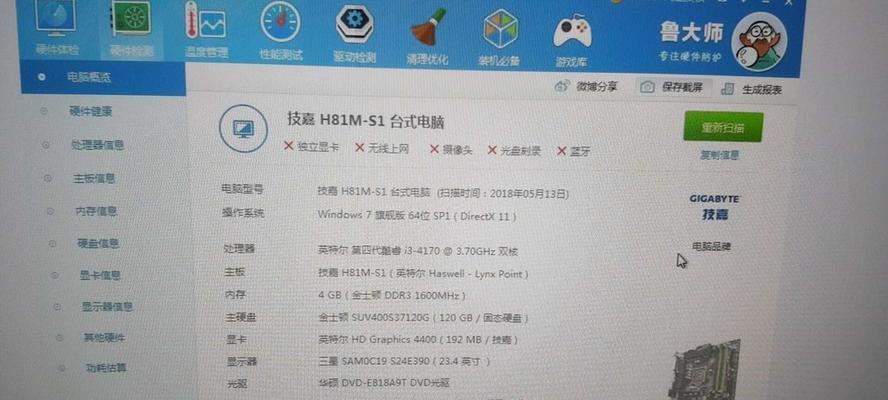The width and height of the screenshot is (888, 400).
Task: Click the DVD-E818A9T DVD光驱 value
Action: pyautogui.click(x=383, y=383)
